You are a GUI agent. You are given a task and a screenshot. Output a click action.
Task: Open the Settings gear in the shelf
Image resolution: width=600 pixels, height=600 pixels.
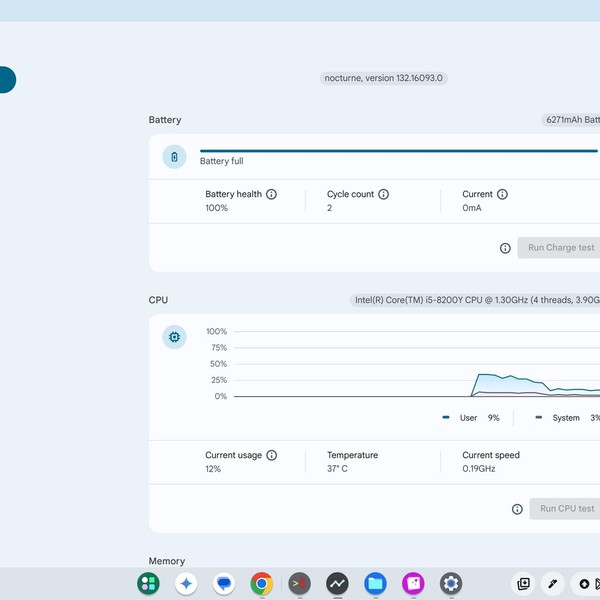pos(451,583)
